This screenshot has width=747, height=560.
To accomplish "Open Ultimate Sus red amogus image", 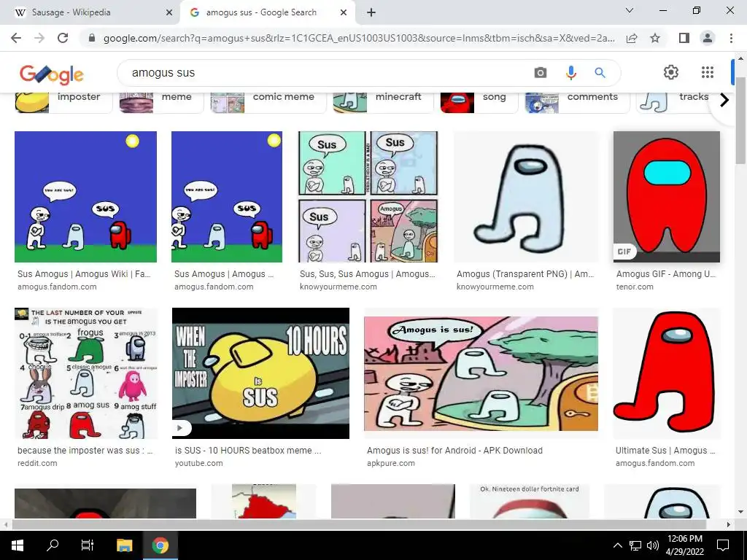I will (667, 373).
